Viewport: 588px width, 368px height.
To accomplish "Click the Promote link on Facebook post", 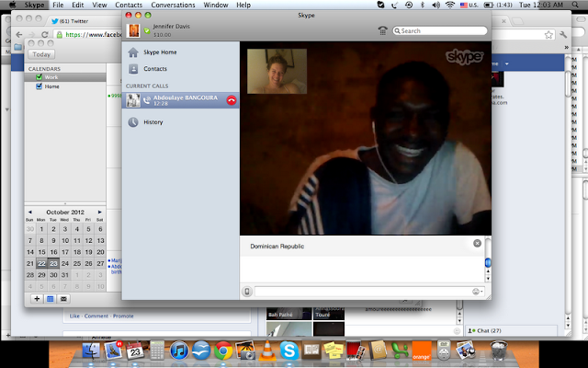I will click(123, 316).
